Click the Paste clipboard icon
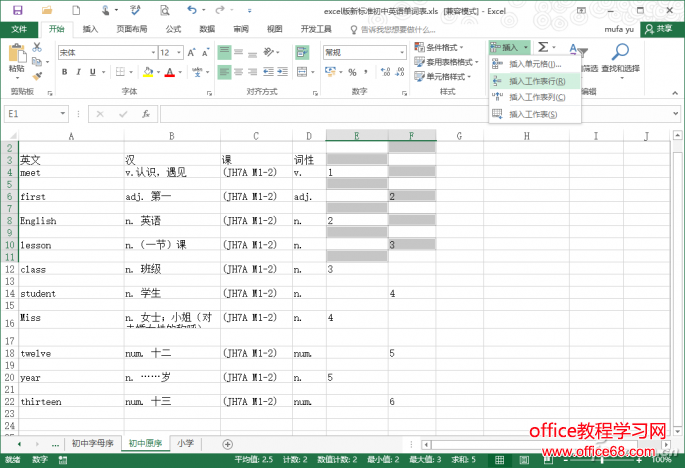 tap(17, 54)
